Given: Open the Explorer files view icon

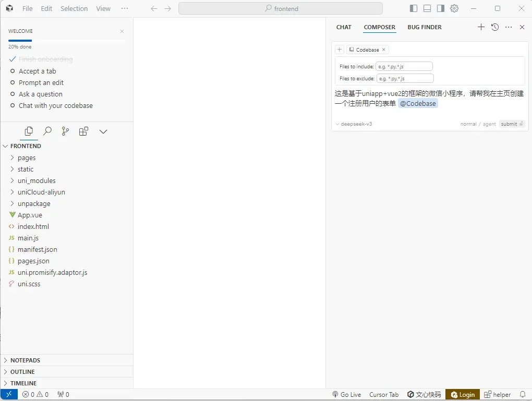Looking at the screenshot, I should click(x=29, y=131).
